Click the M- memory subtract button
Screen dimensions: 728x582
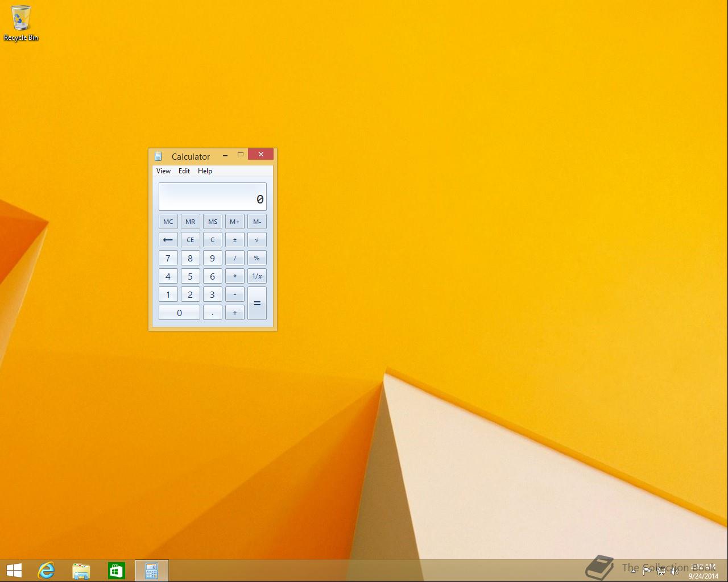point(257,222)
